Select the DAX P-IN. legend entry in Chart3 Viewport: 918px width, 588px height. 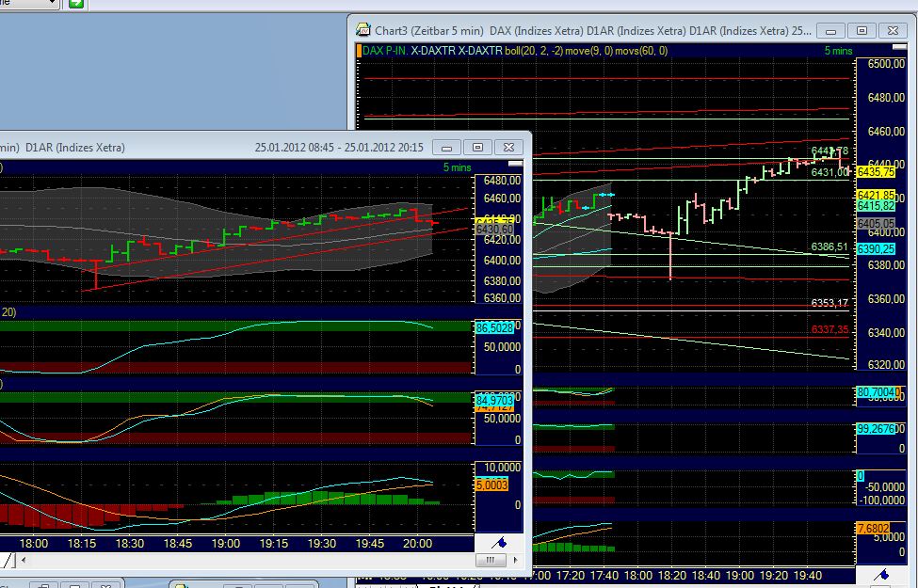pos(384,50)
